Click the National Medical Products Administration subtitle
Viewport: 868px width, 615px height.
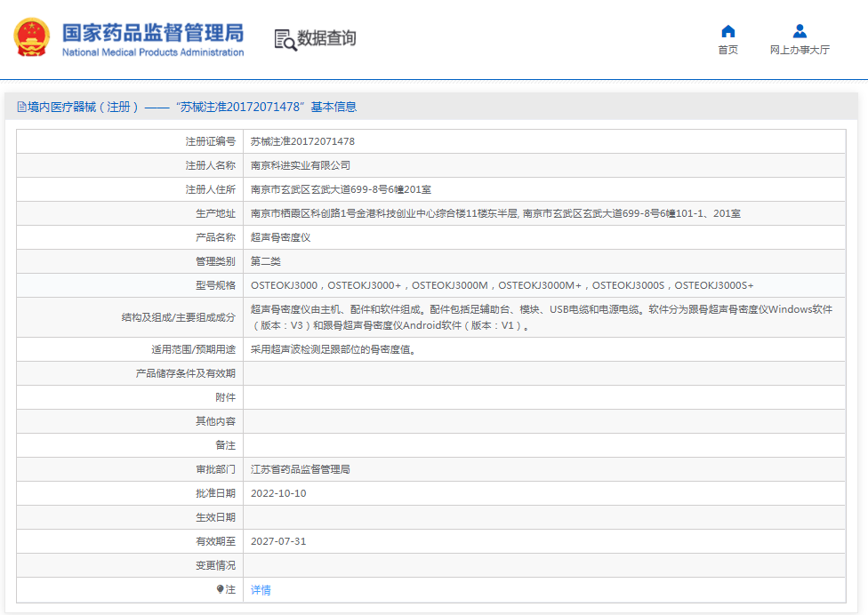[x=152, y=52]
